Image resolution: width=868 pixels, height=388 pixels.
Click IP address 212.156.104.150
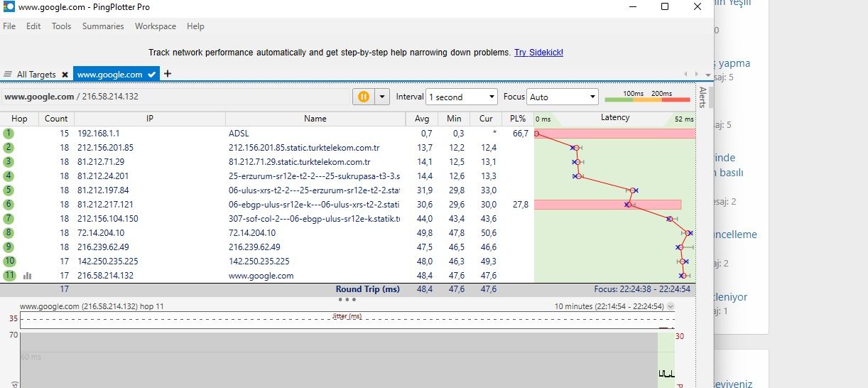(x=108, y=219)
